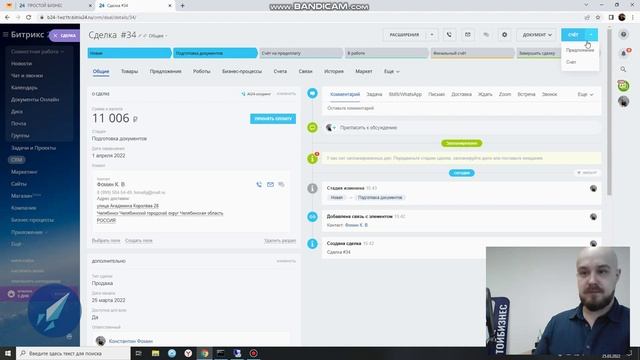Click Удалить раздел link
The image size is (640, 360).
[280, 240]
